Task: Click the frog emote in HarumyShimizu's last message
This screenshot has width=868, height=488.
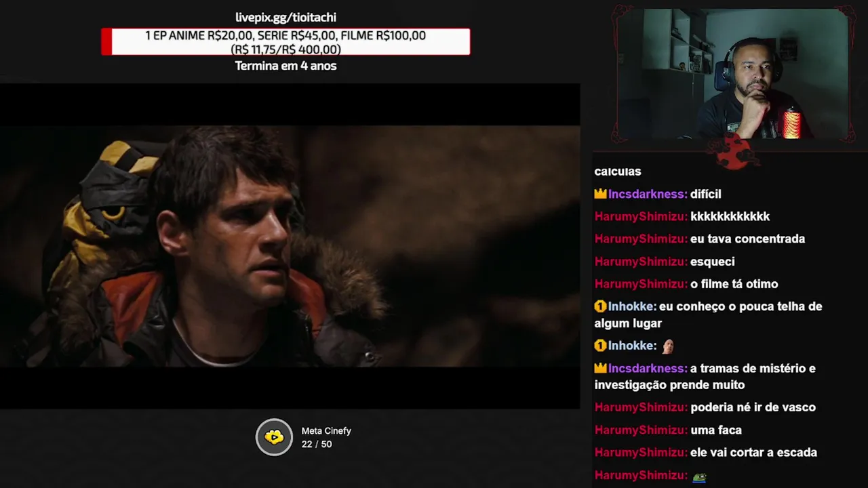Action: point(699,476)
